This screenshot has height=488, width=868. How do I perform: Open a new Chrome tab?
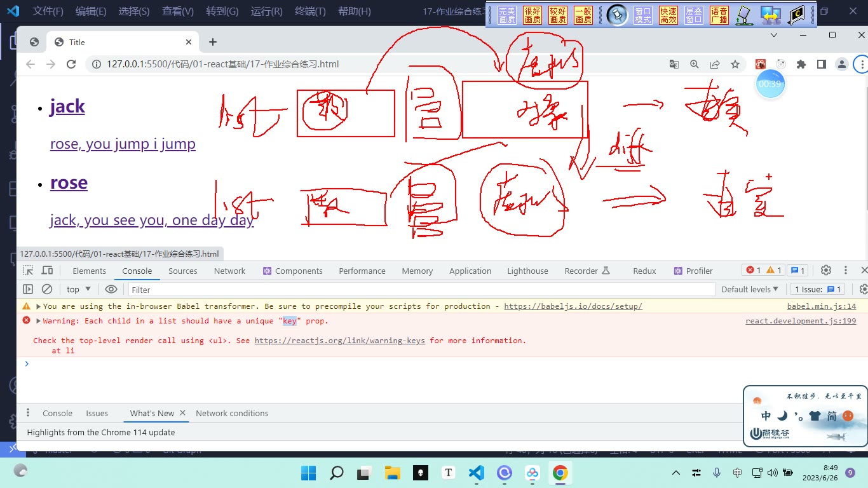point(213,42)
